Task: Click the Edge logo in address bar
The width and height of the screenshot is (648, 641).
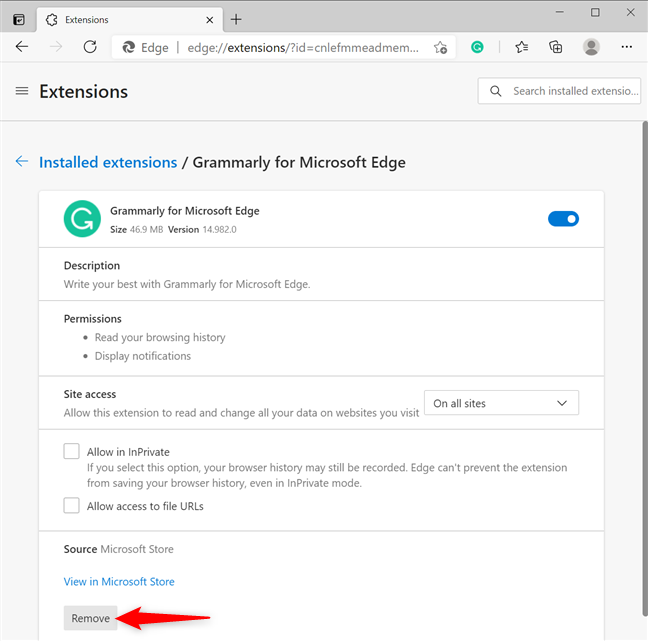Action: click(129, 48)
